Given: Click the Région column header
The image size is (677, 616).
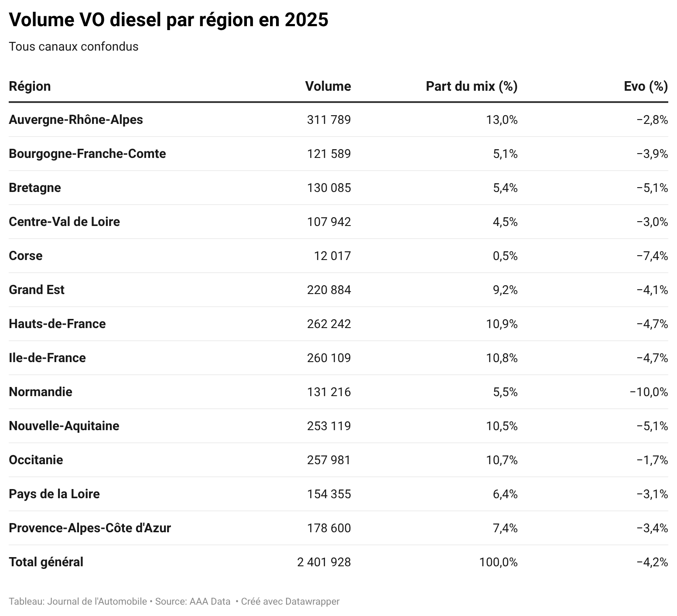Looking at the screenshot, I should pyautogui.click(x=30, y=86).
